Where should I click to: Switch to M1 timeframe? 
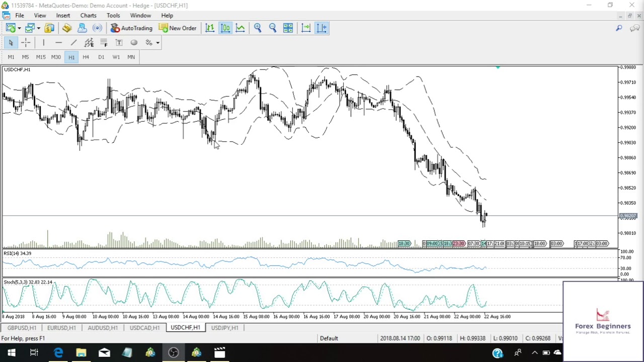point(11,57)
